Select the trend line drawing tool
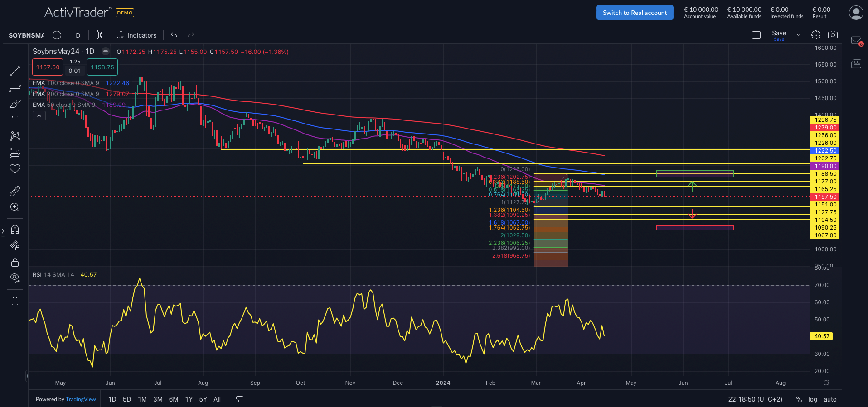The width and height of the screenshot is (868, 407). 15,71
